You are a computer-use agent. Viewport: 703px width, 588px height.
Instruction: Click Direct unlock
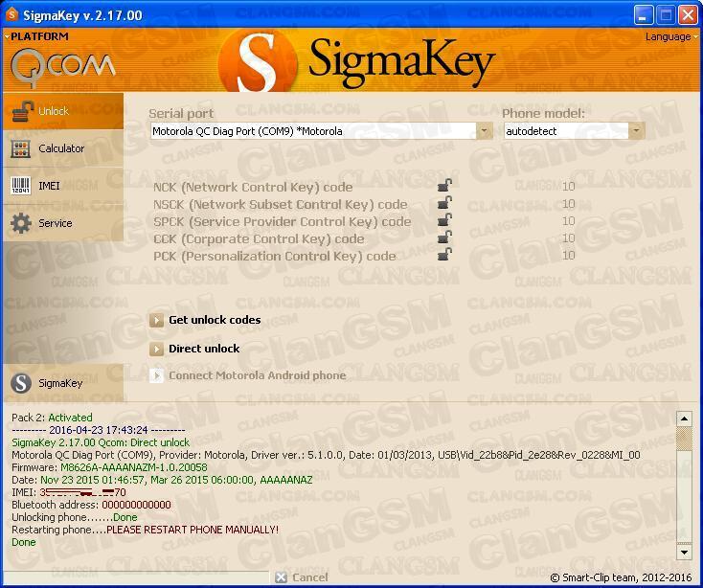pos(204,349)
